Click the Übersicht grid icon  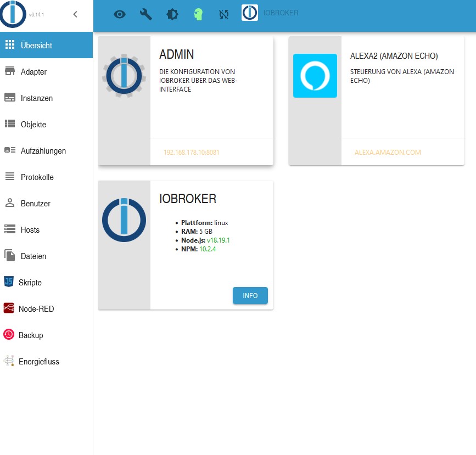(x=10, y=44)
